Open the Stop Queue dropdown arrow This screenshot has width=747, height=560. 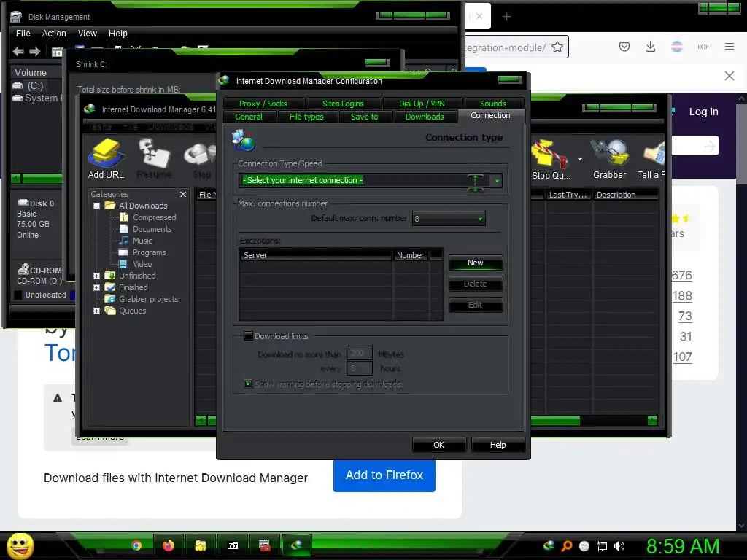pyautogui.click(x=580, y=159)
